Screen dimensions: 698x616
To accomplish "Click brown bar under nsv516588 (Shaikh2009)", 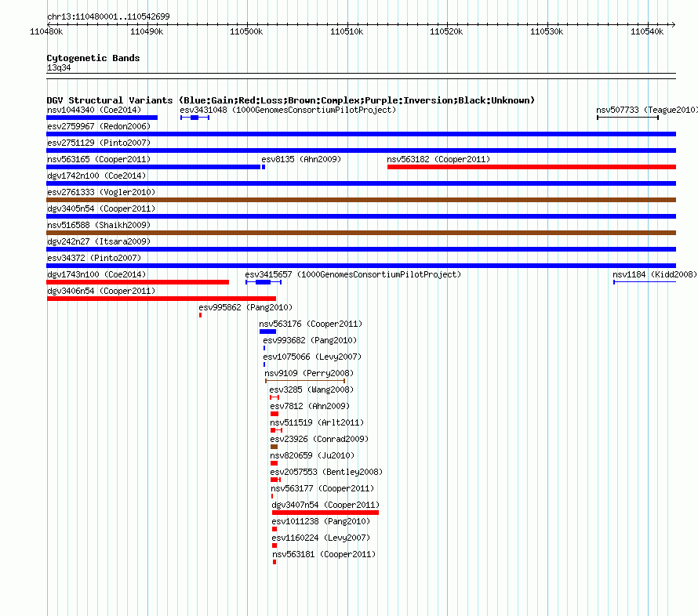I will pos(361,233).
